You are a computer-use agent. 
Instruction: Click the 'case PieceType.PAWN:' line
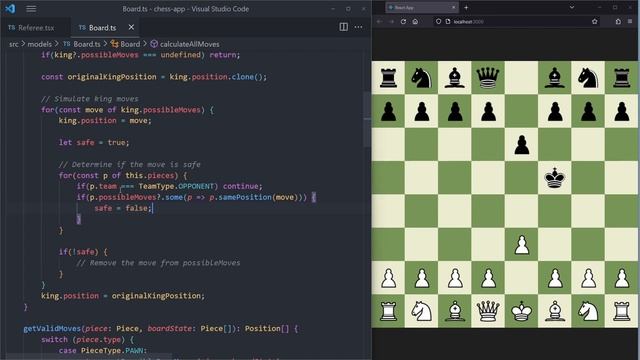pos(102,350)
